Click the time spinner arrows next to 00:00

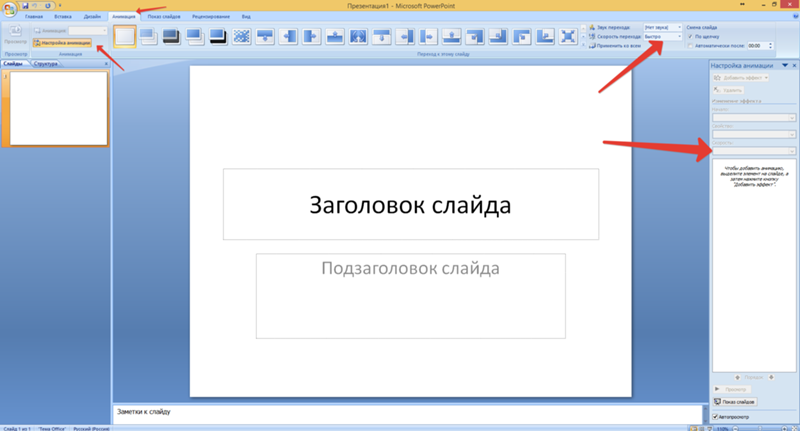pos(770,46)
